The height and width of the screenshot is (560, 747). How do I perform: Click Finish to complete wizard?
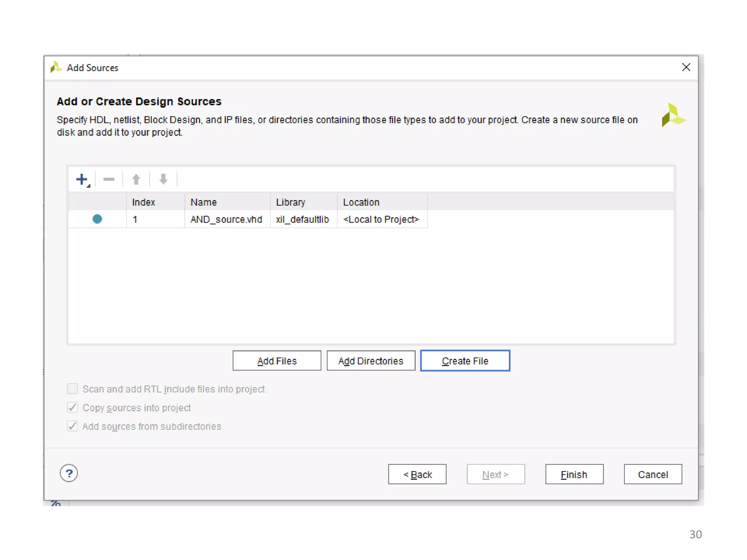tap(574, 474)
